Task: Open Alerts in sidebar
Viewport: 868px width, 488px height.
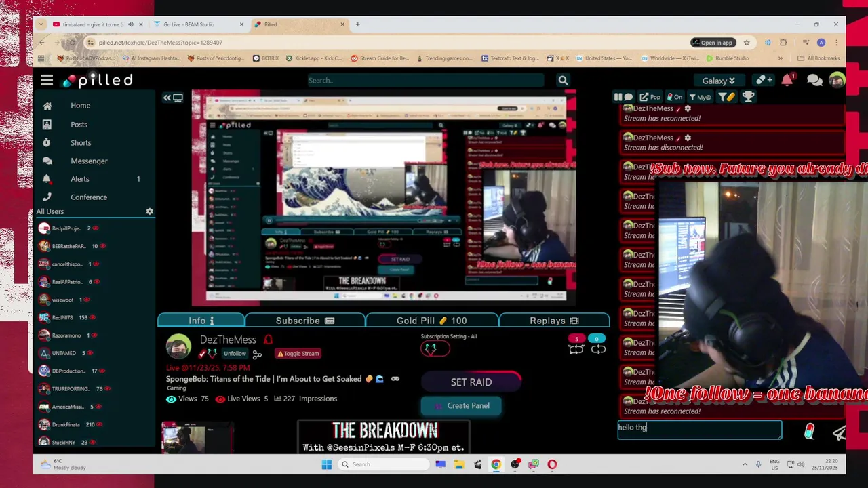Action: (79, 179)
